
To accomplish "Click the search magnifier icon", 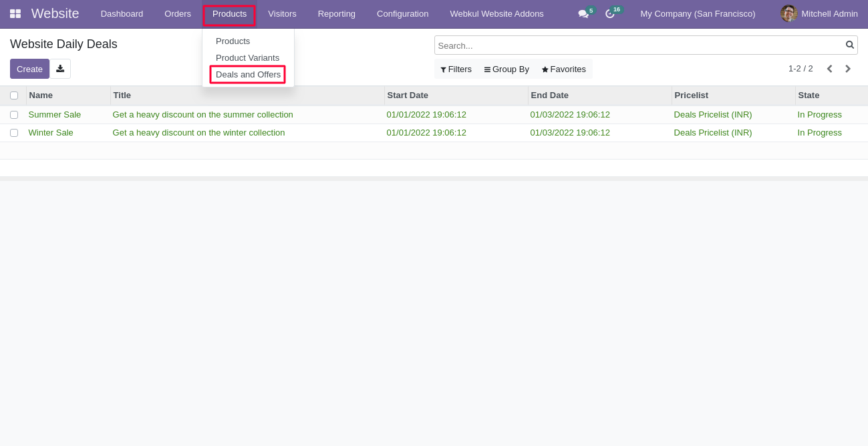I will [850, 45].
